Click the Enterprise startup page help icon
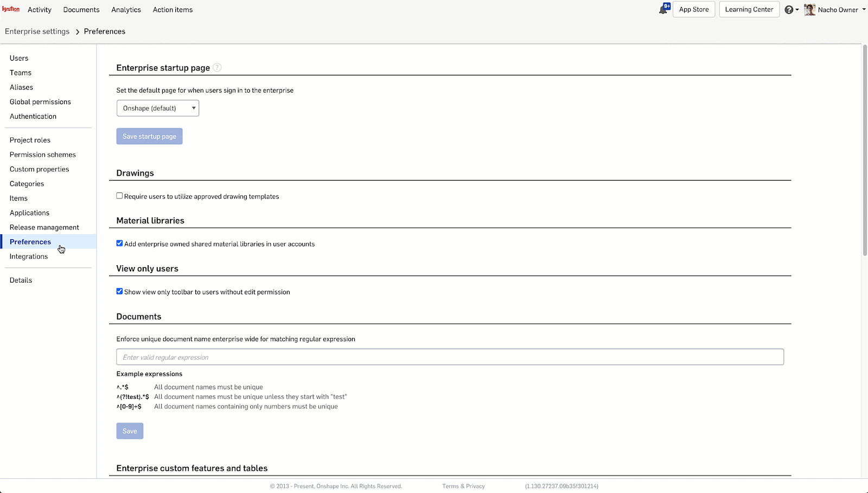Screen dimensions: 868x493 coord(217,68)
